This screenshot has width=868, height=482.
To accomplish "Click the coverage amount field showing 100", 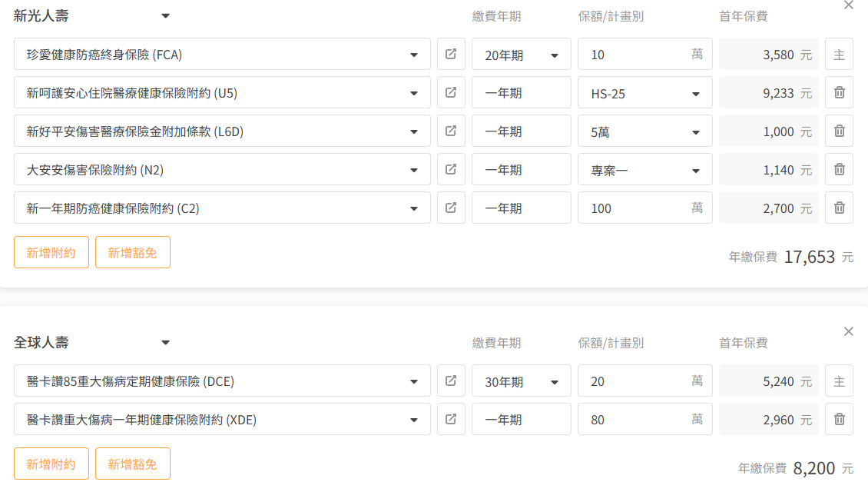I will tap(645, 208).
